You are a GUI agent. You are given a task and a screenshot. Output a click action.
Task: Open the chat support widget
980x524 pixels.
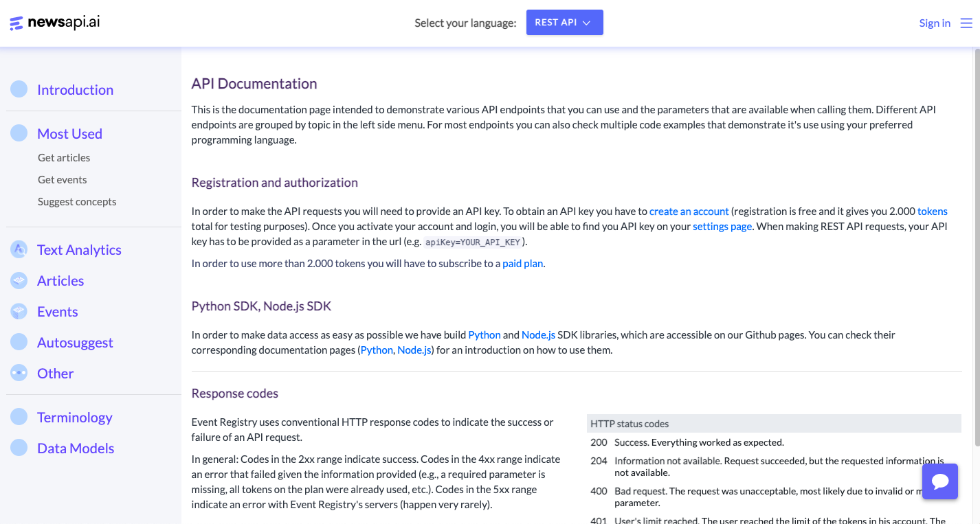(939, 481)
